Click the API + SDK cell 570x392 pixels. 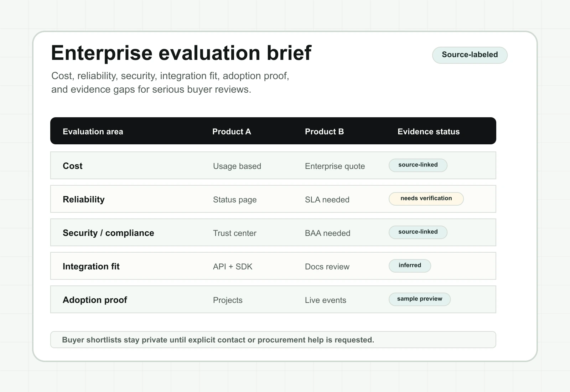point(233,267)
